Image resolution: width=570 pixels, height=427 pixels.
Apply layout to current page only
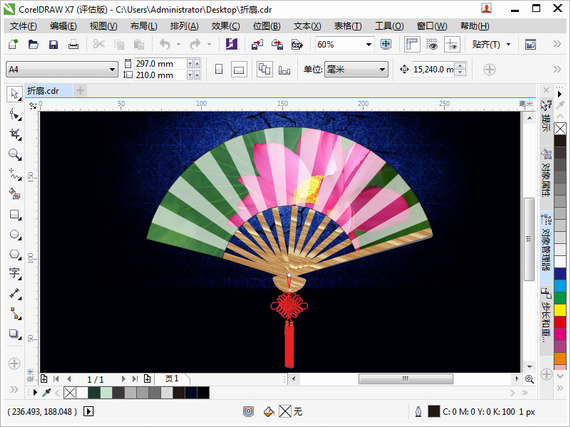coord(284,69)
